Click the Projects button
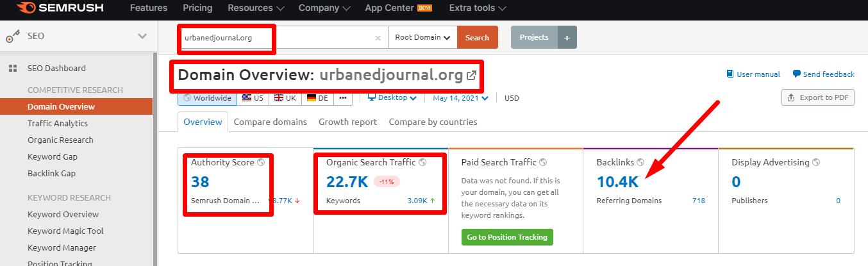Image resolution: width=868 pixels, height=266 pixels. [x=534, y=37]
